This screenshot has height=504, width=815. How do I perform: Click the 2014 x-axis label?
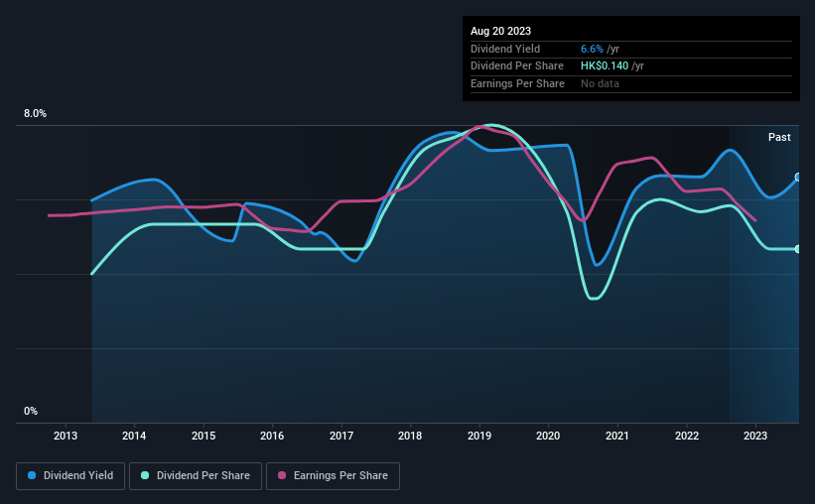(x=134, y=436)
